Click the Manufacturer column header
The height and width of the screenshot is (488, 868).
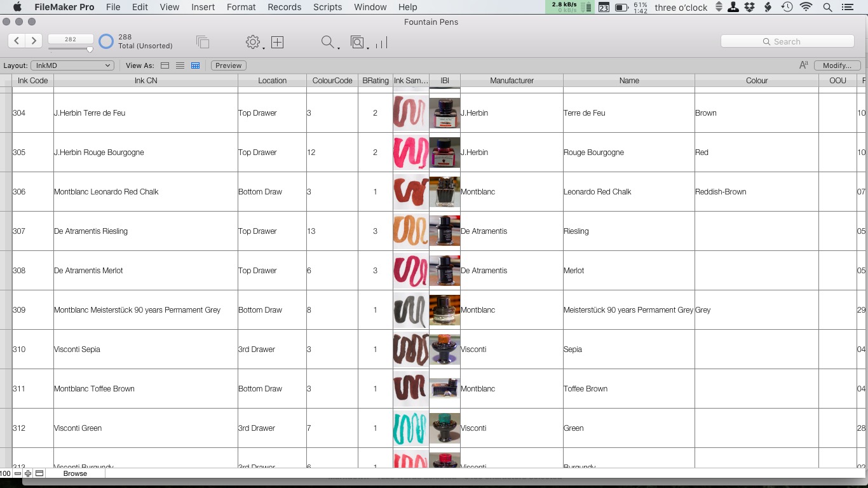[512, 81]
